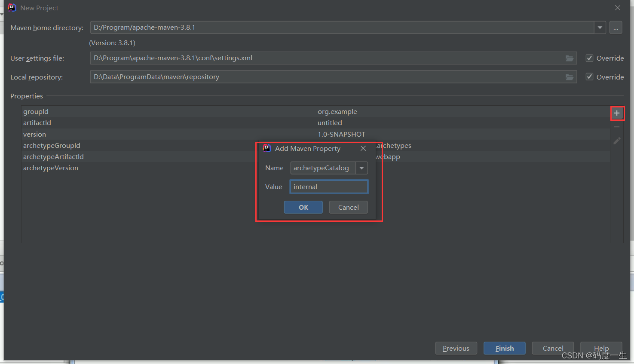
Task: Edit selected property with pencil icon
Action: click(x=617, y=141)
